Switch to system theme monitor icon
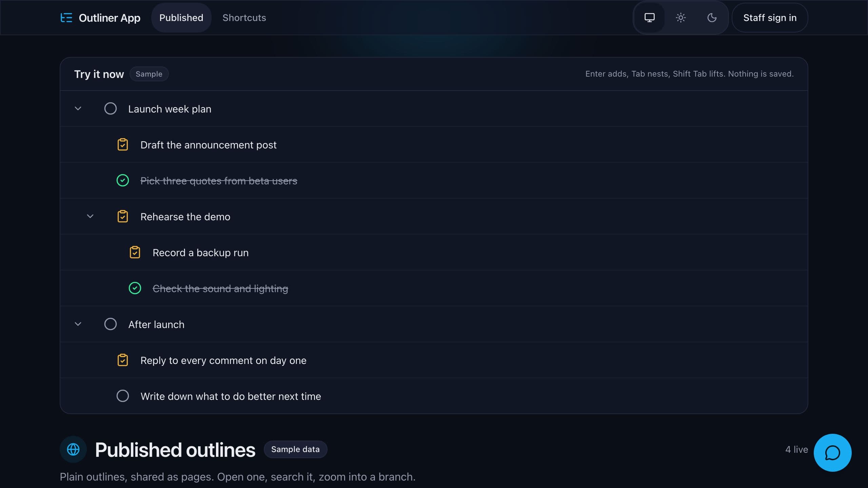Viewport: 868px width, 488px height. click(649, 18)
